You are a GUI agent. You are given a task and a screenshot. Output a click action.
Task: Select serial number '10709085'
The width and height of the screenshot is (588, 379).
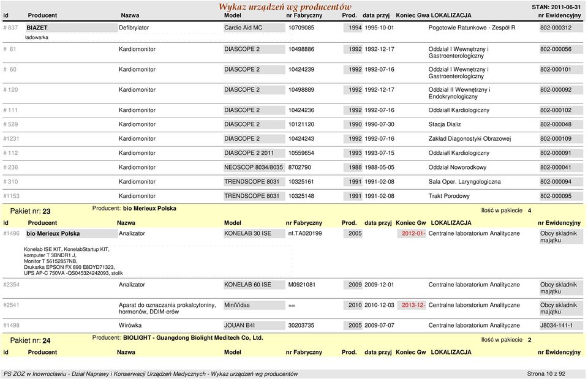pyautogui.click(x=301, y=28)
